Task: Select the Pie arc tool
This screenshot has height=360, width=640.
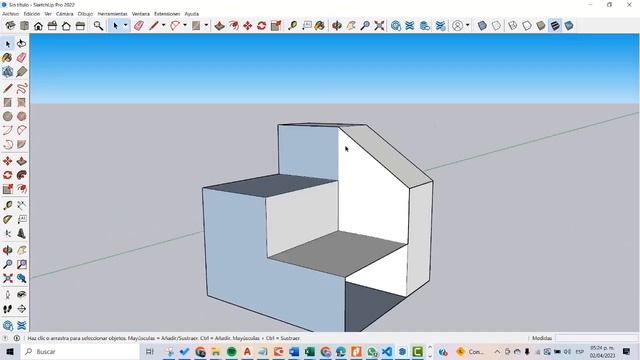Action: click(22, 144)
